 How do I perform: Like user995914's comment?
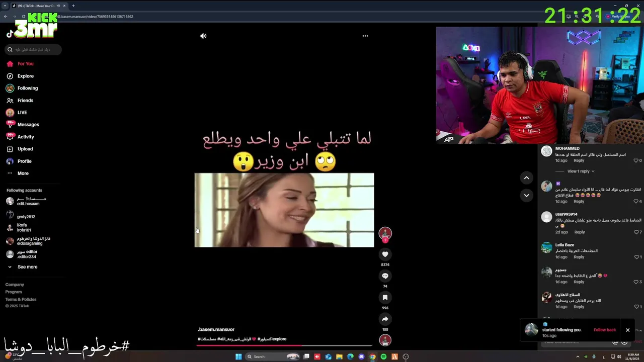(x=636, y=232)
